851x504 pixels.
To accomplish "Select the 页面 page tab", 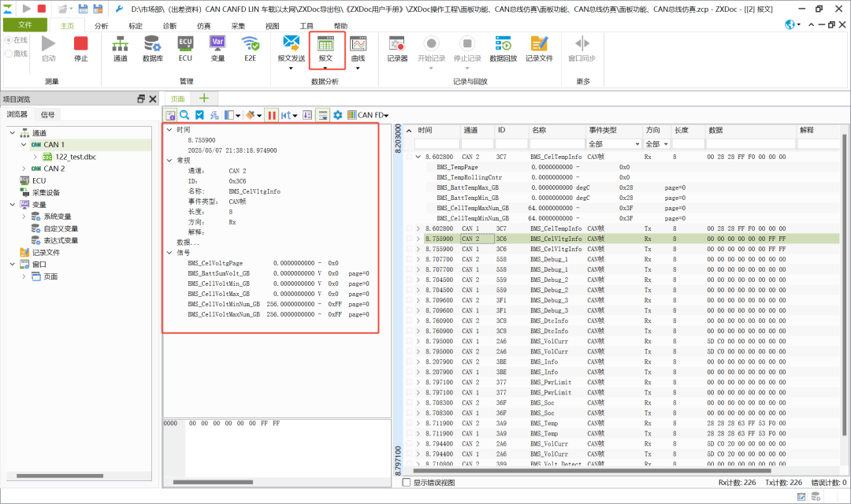I will [x=178, y=98].
